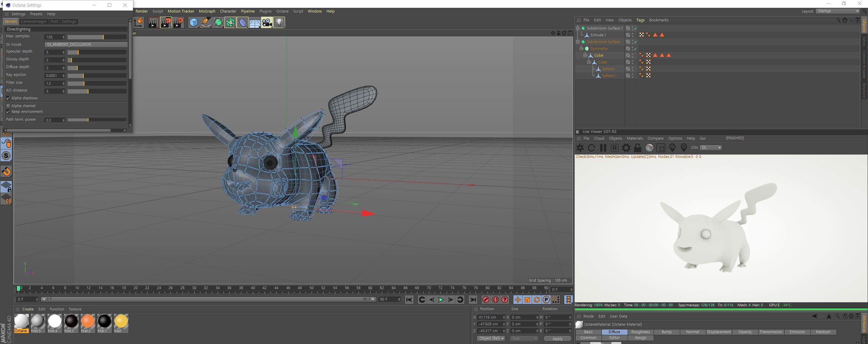Toggle the layer box for Sphere
This screenshot has width=868, height=344.
[x=628, y=69]
